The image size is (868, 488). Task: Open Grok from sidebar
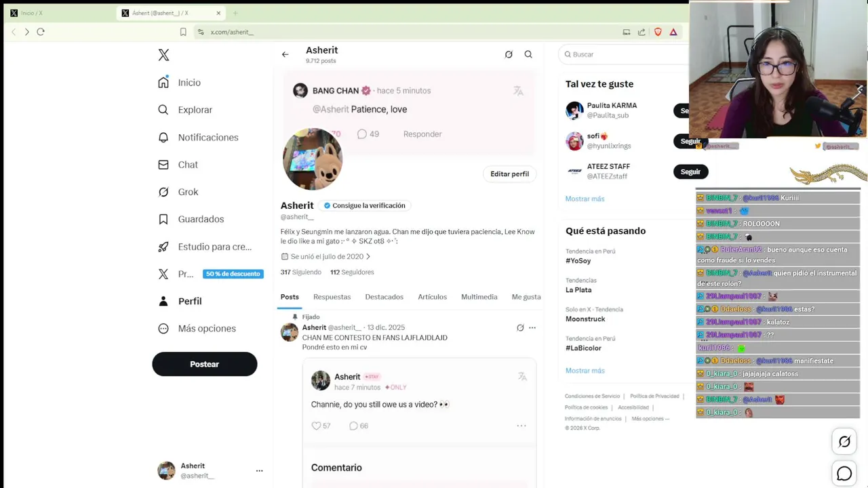[x=178, y=192]
